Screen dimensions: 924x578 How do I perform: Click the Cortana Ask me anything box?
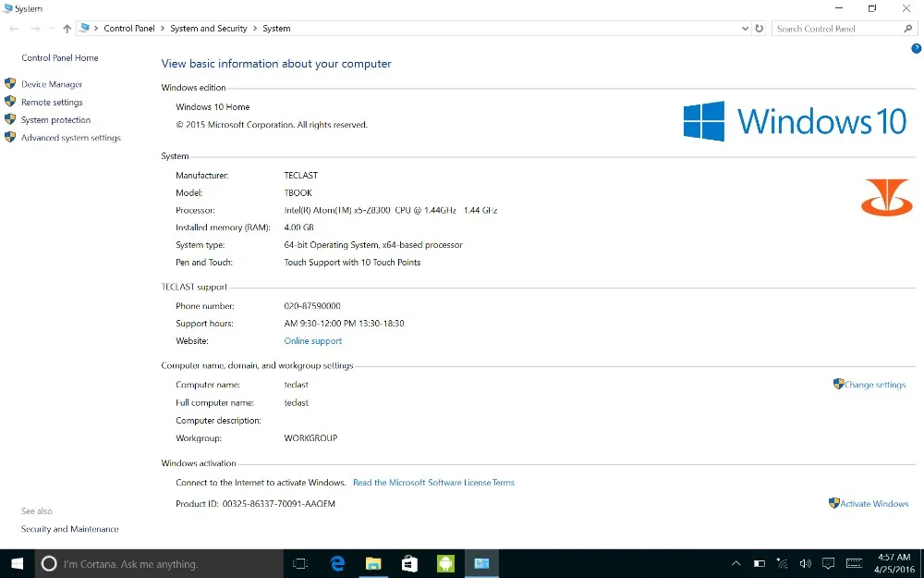point(159,564)
